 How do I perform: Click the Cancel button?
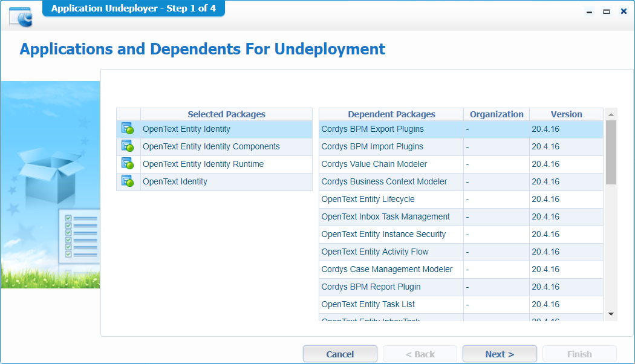click(x=340, y=354)
